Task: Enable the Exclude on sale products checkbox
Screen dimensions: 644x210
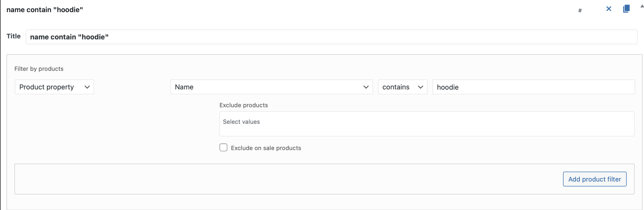Action: (x=223, y=148)
